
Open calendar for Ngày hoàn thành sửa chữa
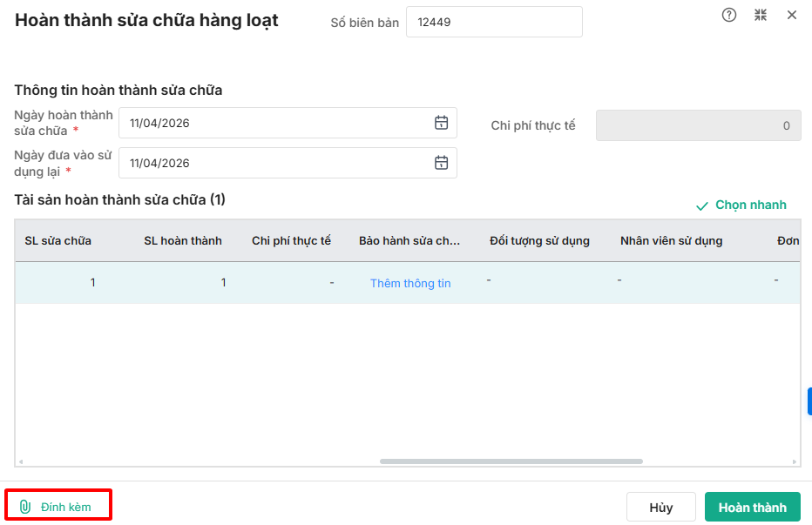pyautogui.click(x=442, y=123)
